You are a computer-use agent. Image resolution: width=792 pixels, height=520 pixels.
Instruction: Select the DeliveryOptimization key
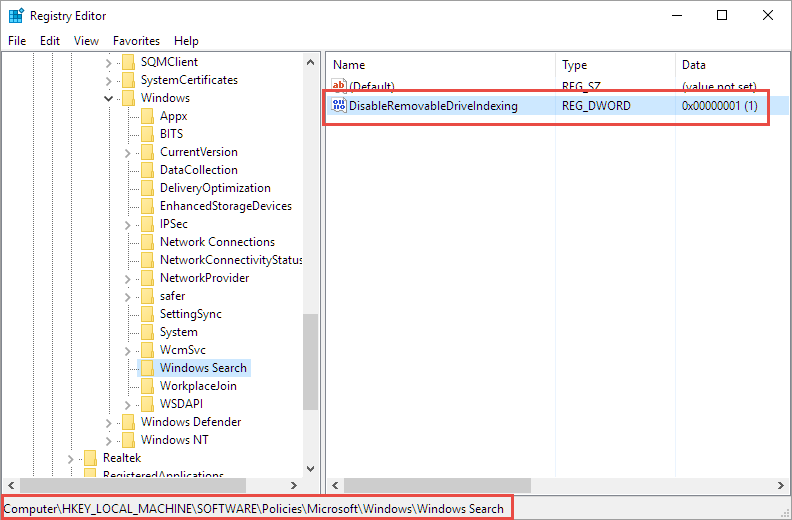click(x=215, y=188)
